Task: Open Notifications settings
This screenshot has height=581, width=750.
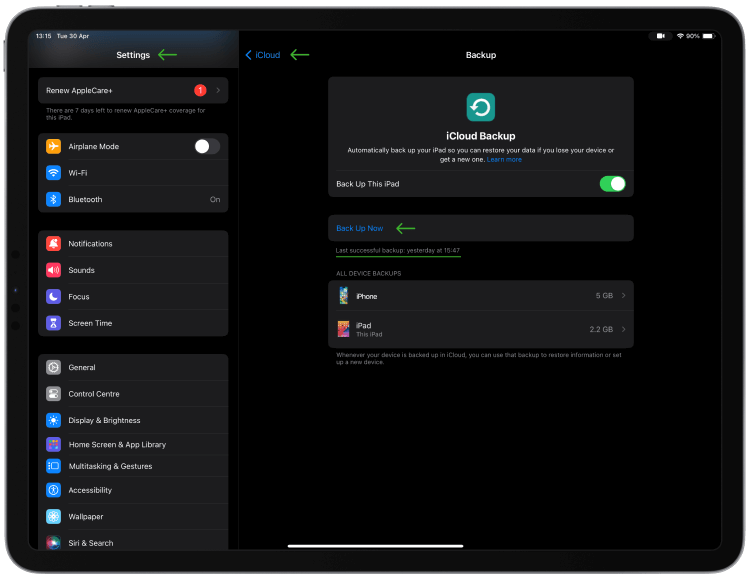Action: pyautogui.click(x=133, y=243)
